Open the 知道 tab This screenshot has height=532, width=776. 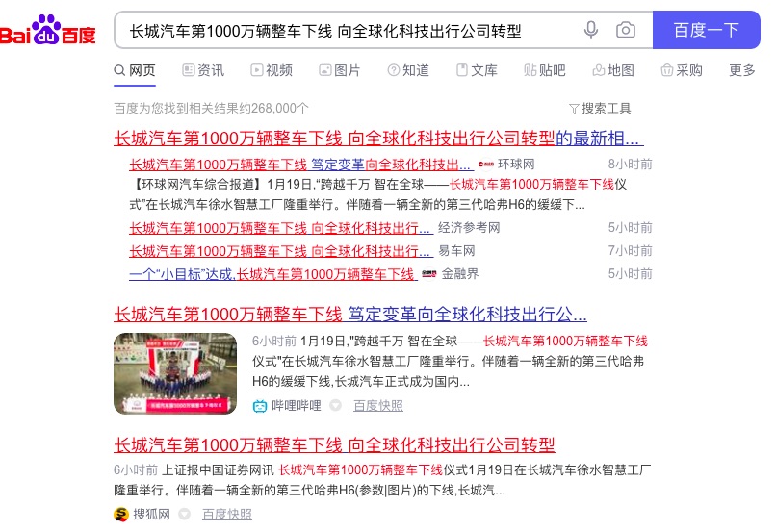click(x=408, y=70)
